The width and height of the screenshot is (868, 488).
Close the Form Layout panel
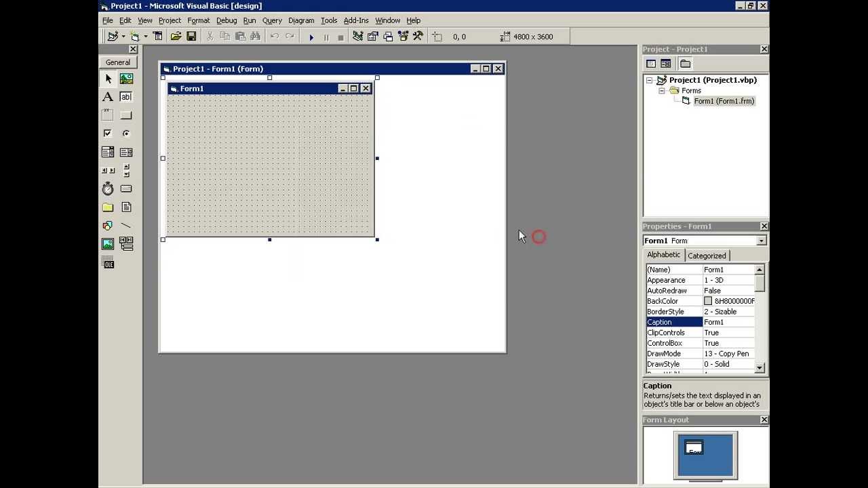pyautogui.click(x=764, y=420)
